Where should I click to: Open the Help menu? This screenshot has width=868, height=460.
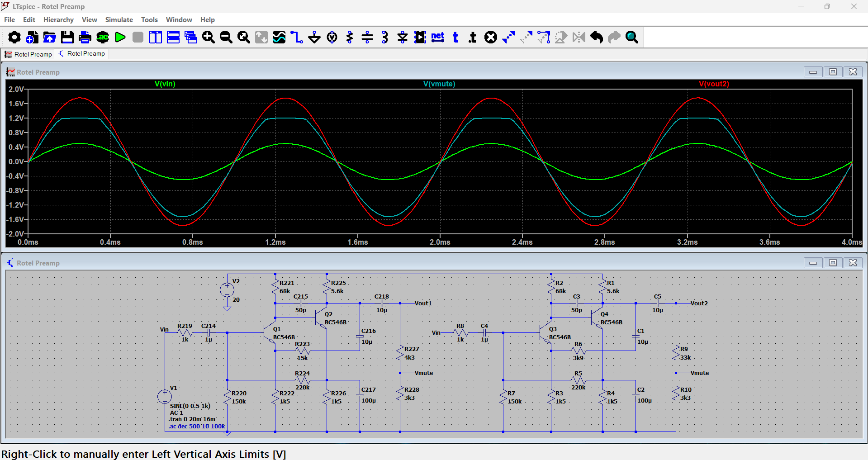click(208, 20)
